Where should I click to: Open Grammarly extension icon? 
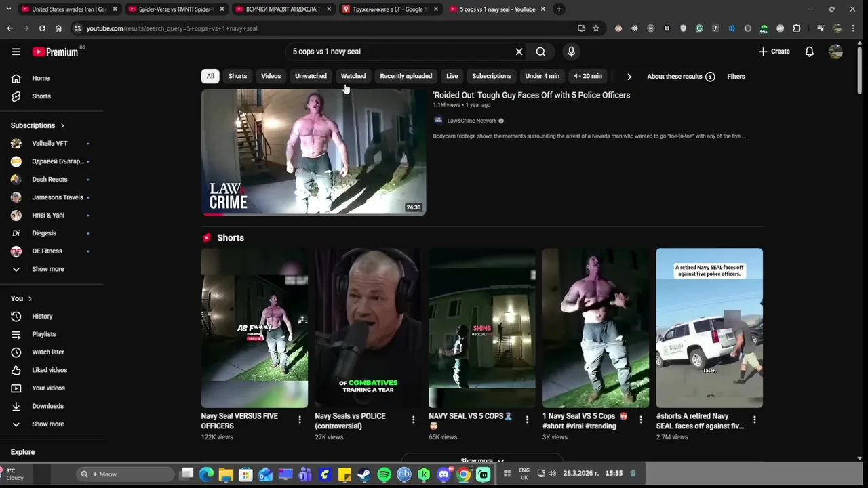[x=699, y=28]
